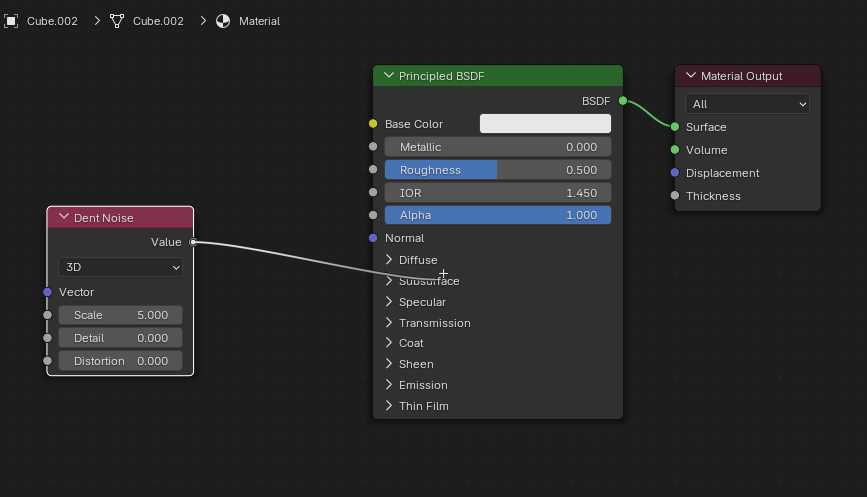
Task: Expand the Diffuse panel
Action: [389, 260]
